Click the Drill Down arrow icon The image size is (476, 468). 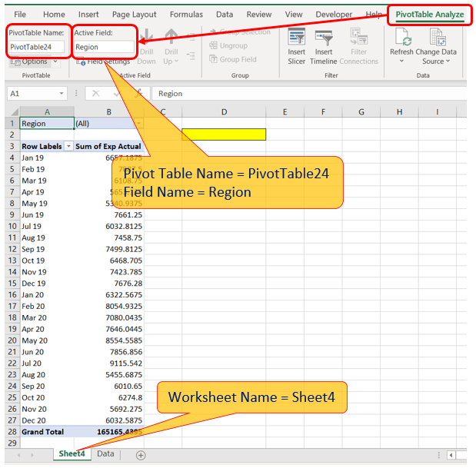coord(146,38)
